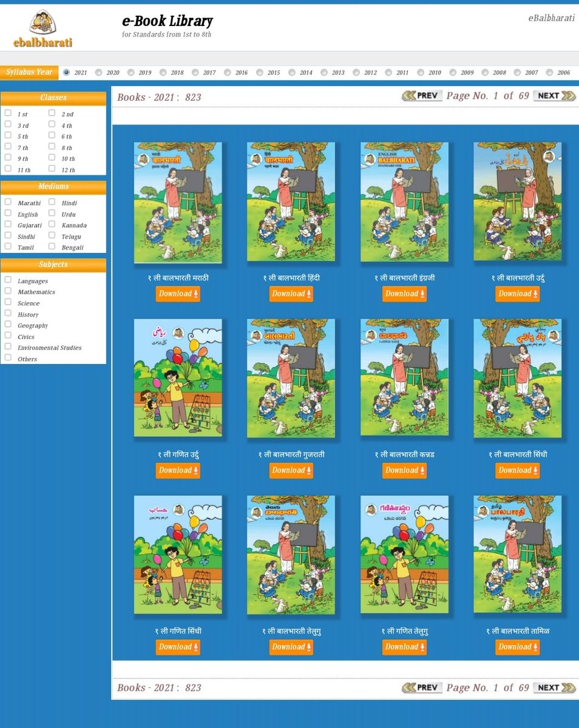Pick syllabus year 2012

(x=356, y=72)
